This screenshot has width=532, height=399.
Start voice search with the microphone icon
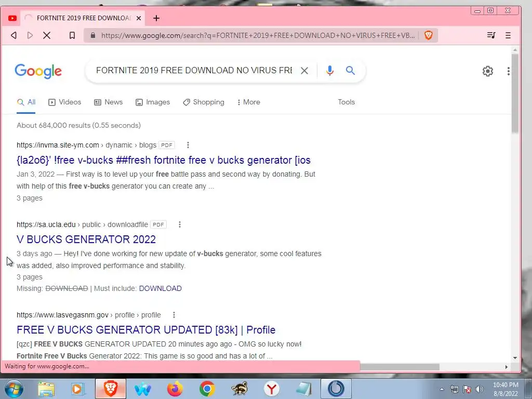click(x=330, y=71)
